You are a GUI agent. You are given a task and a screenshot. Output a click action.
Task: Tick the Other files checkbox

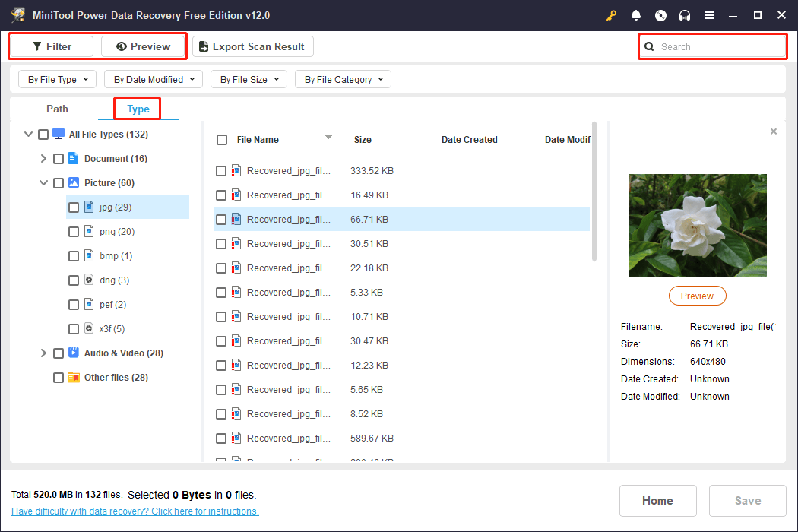59,378
